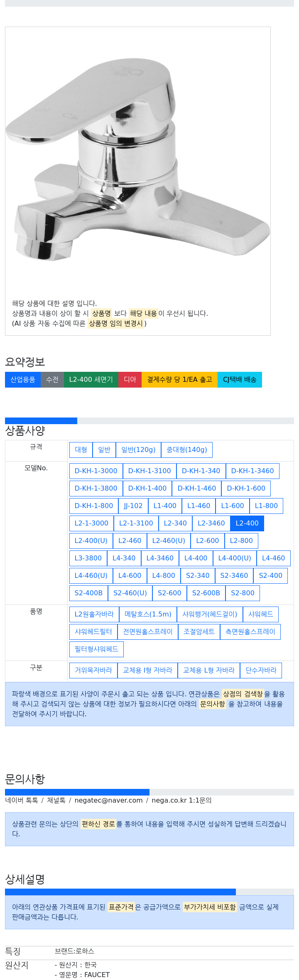
Task: Open the 수전 gray category tag
Action: point(52,380)
